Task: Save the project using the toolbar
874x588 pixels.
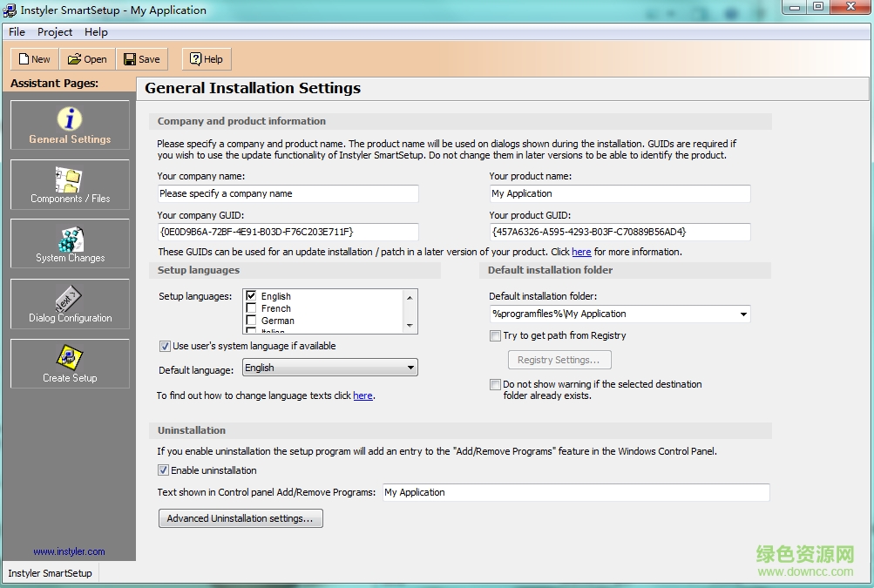Action: pyautogui.click(x=142, y=59)
